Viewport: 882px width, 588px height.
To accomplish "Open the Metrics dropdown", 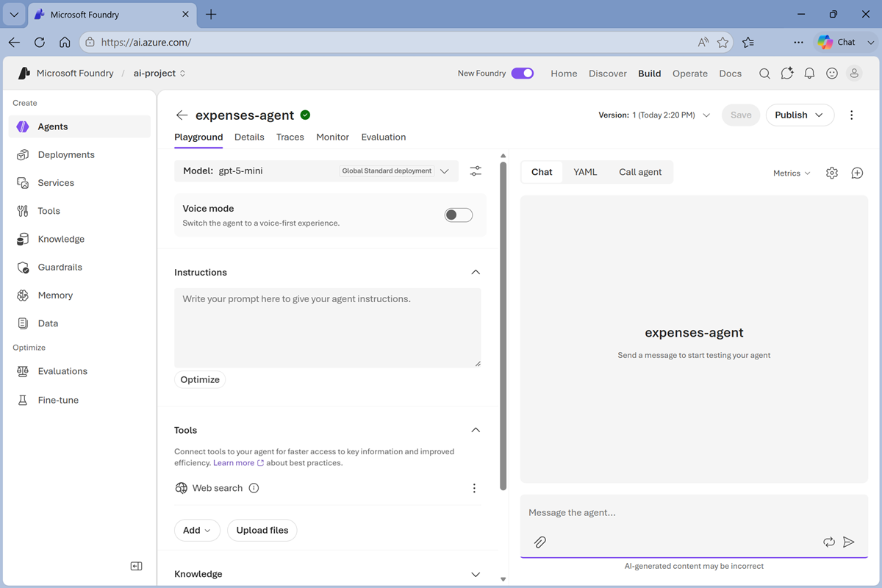I will click(x=792, y=173).
